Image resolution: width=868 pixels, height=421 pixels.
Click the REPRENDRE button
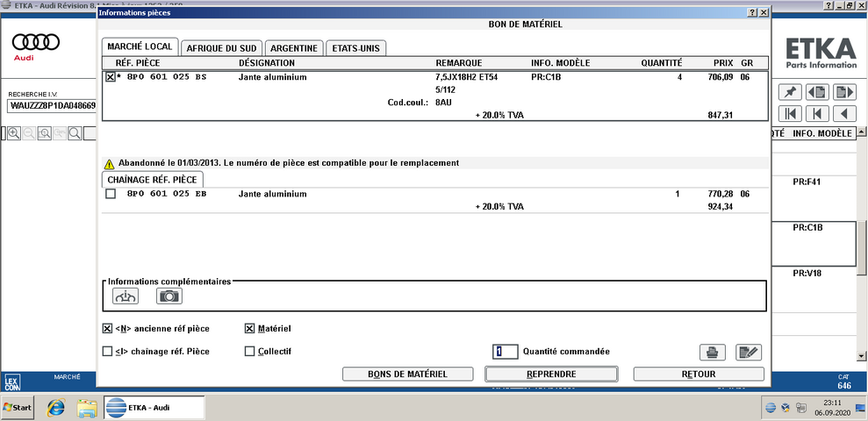(x=551, y=374)
